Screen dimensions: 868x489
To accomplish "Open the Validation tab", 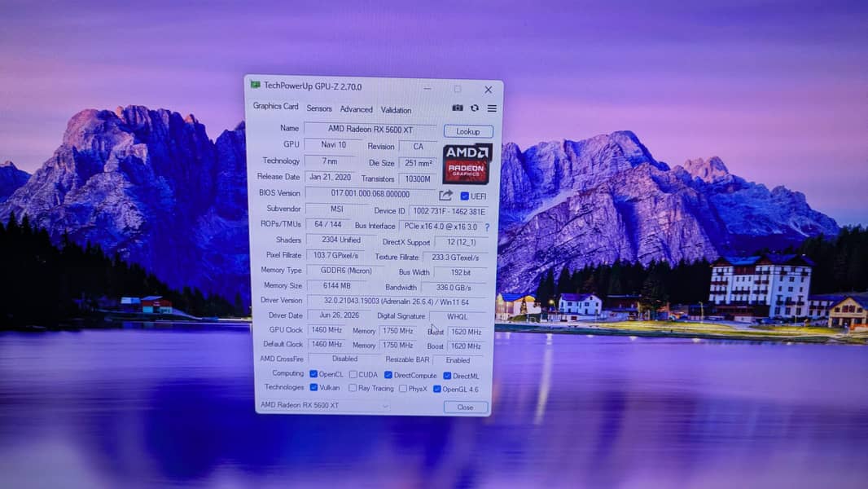I will click(x=396, y=110).
